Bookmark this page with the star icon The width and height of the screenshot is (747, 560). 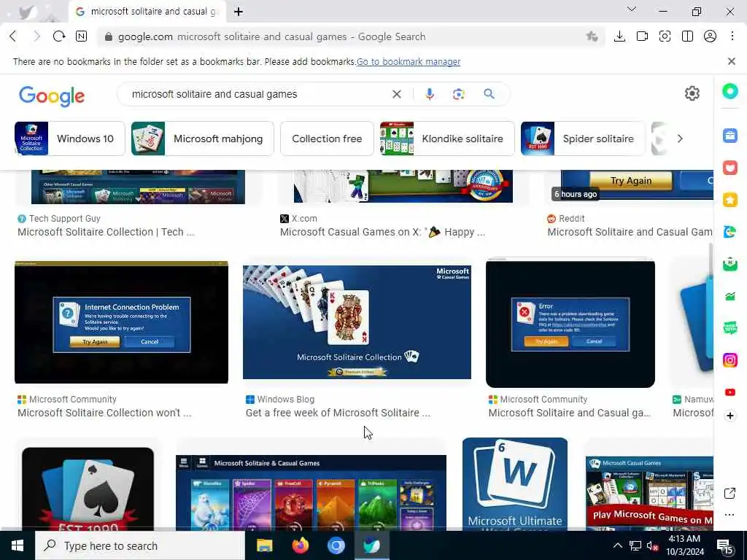592,36
